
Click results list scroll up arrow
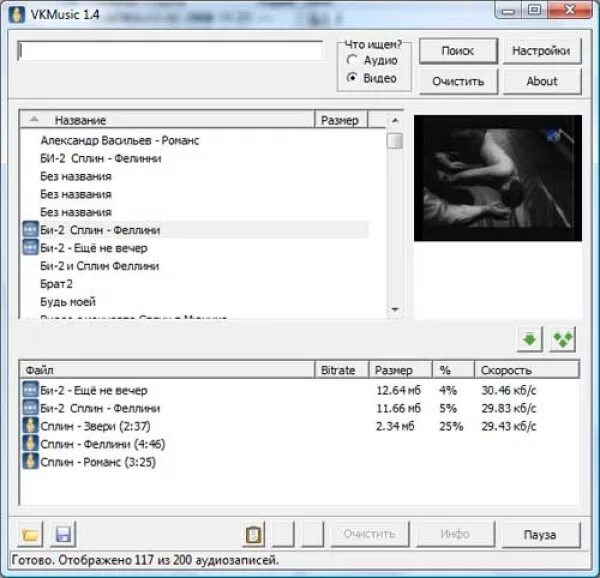coord(395,121)
